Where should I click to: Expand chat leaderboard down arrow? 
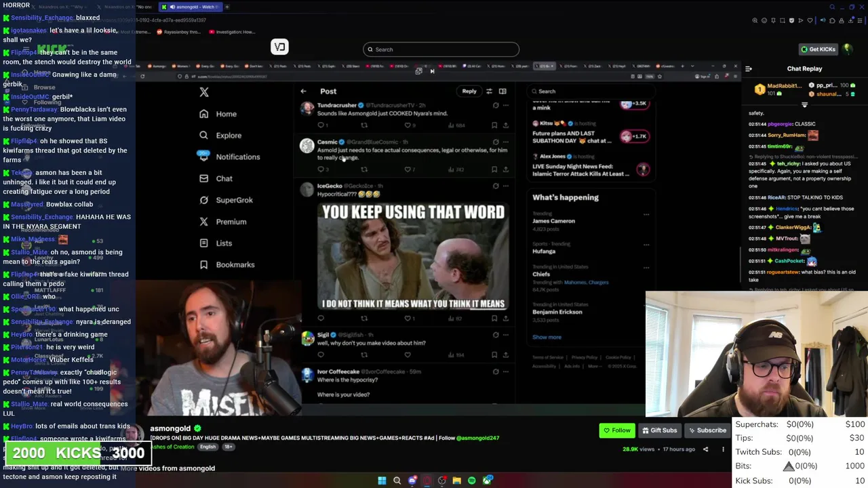coord(804,105)
